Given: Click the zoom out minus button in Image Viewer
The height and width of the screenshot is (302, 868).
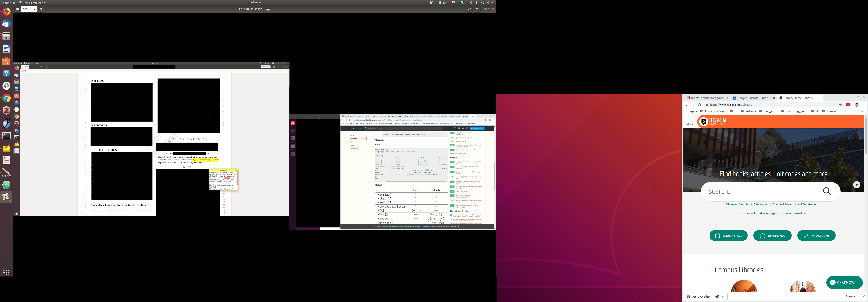Looking at the screenshot, I should coord(17,9).
